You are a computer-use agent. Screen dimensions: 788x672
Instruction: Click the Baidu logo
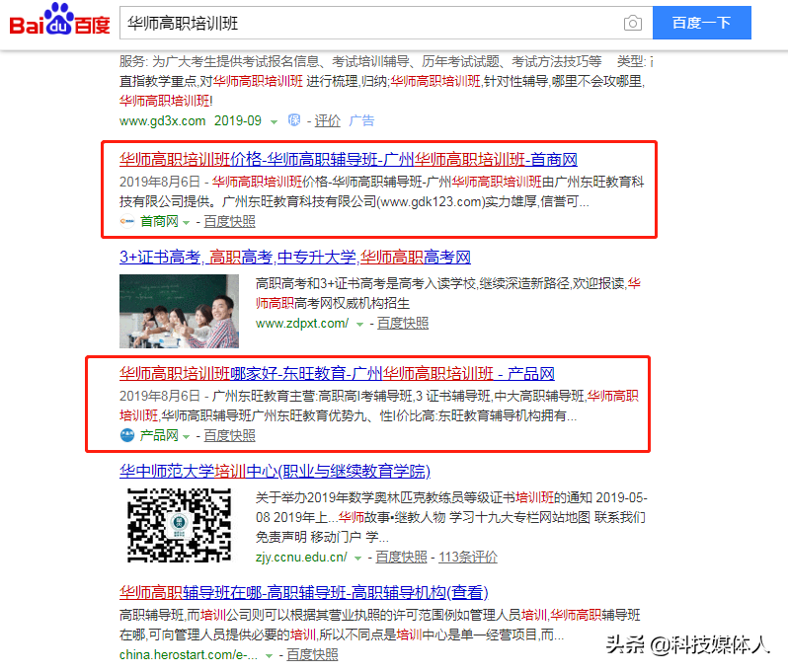[x=59, y=20]
